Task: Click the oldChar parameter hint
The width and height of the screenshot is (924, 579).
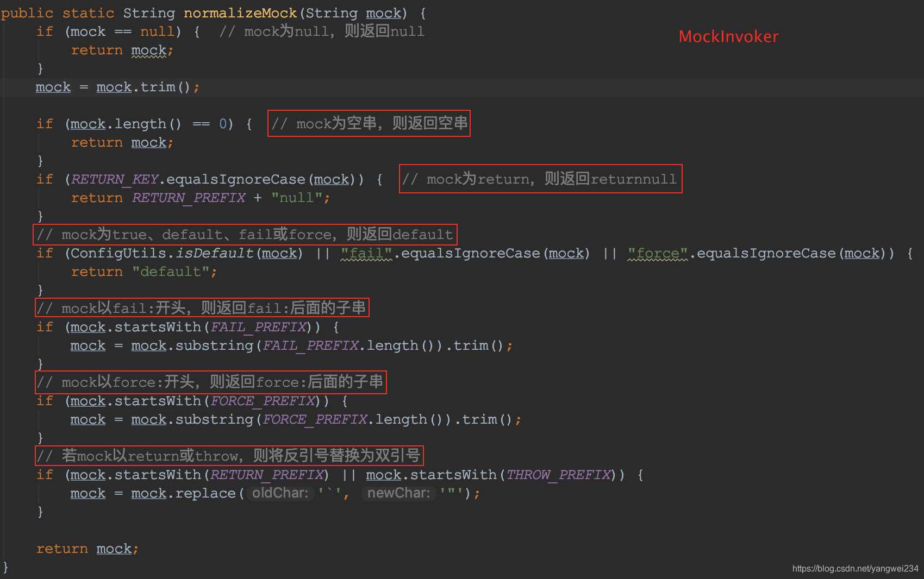Action: click(280, 493)
